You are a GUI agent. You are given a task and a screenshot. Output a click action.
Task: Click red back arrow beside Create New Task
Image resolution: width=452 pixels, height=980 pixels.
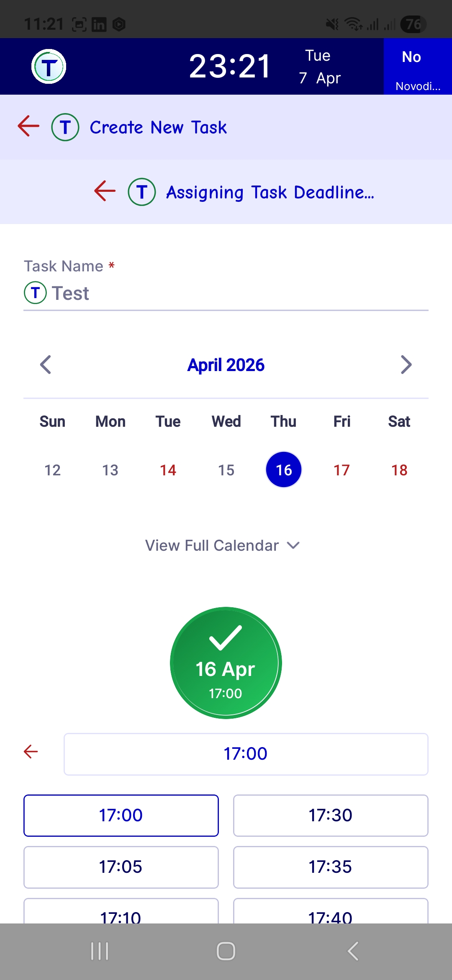28,126
